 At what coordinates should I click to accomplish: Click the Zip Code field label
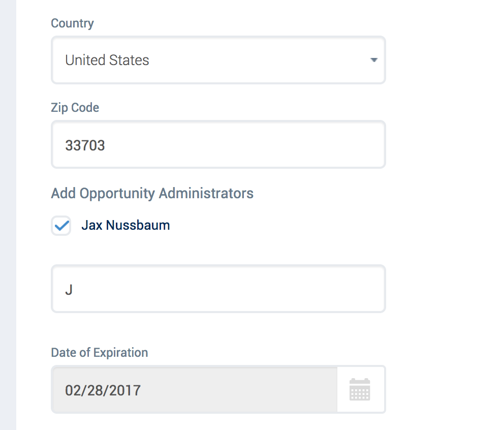[75, 107]
